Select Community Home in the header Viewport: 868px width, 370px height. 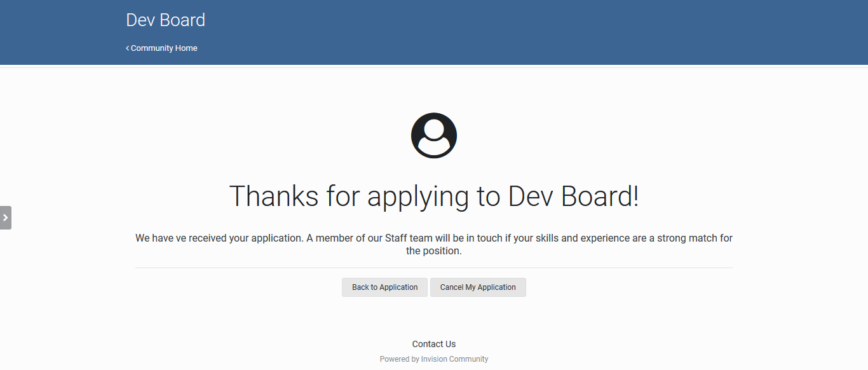click(x=164, y=48)
